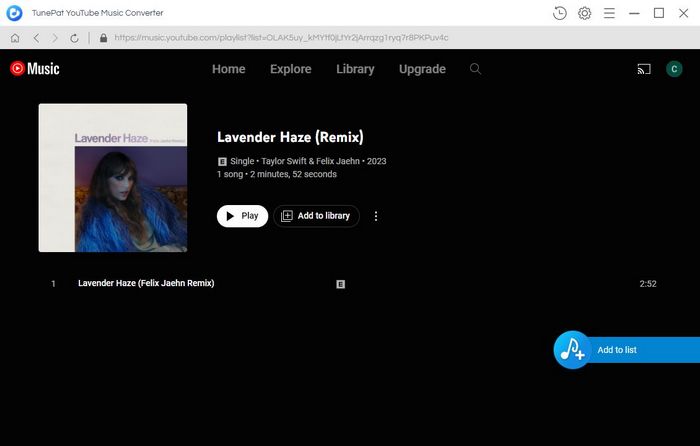Go to browser home page icon
The image size is (700, 446).
click(x=15, y=38)
